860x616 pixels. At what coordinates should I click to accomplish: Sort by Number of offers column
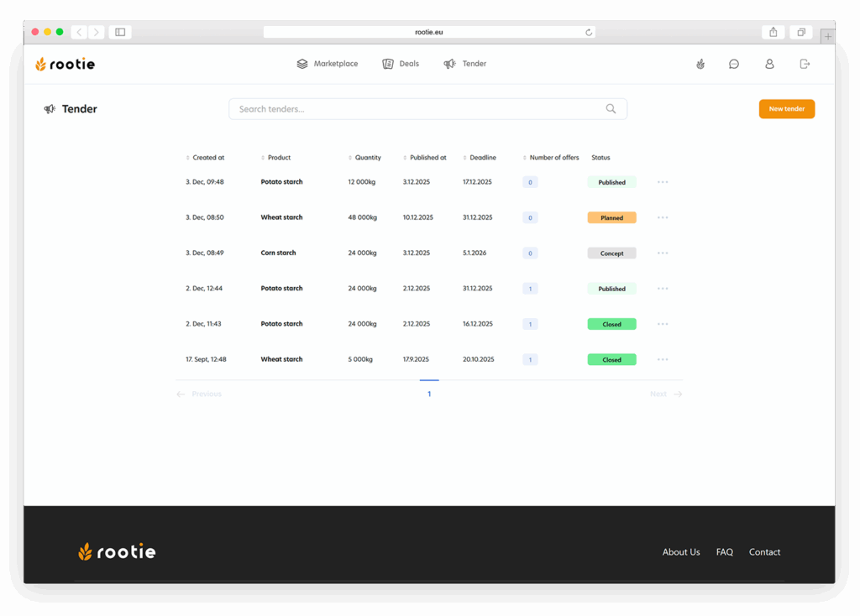tap(553, 158)
